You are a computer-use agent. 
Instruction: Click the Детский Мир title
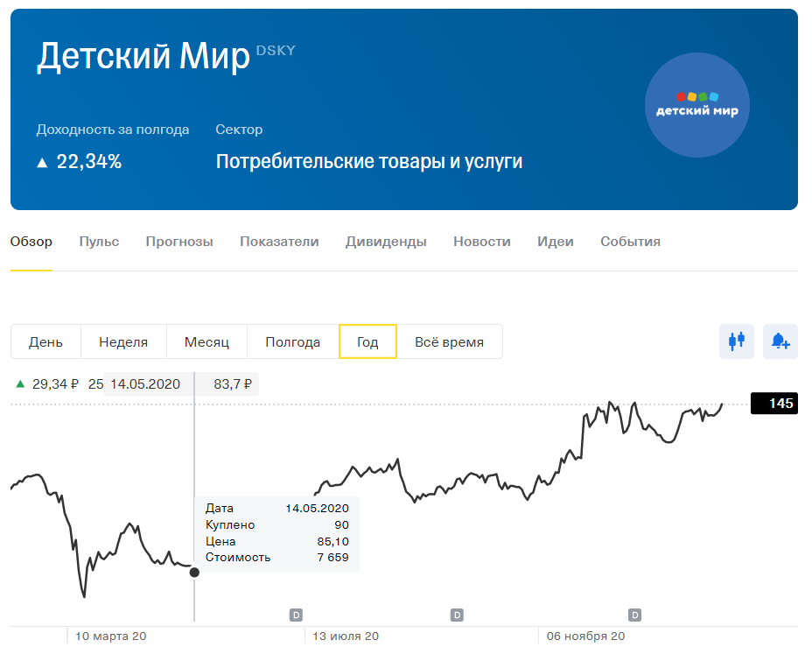[143, 56]
